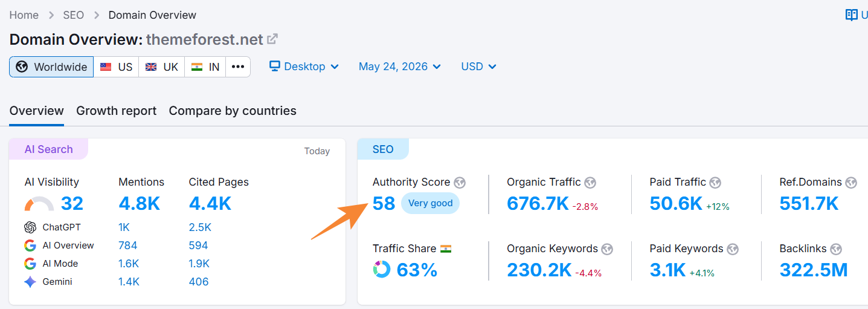Click the +12% paid traffic change

pos(718,207)
